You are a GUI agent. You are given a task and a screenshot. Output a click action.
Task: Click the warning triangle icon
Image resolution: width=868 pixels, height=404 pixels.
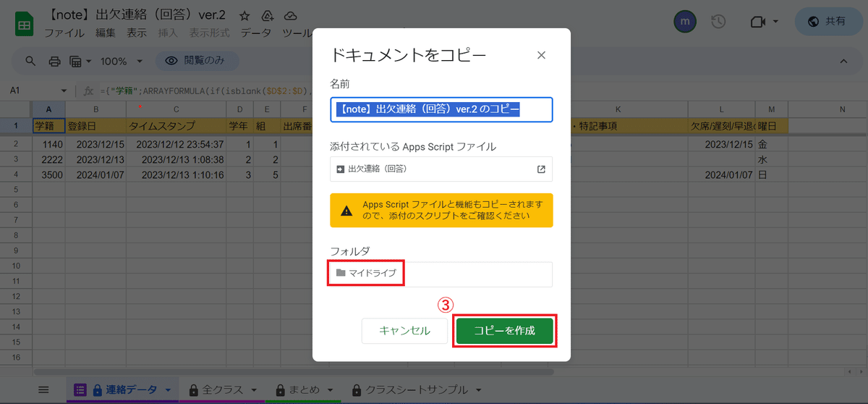tap(346, 211)
